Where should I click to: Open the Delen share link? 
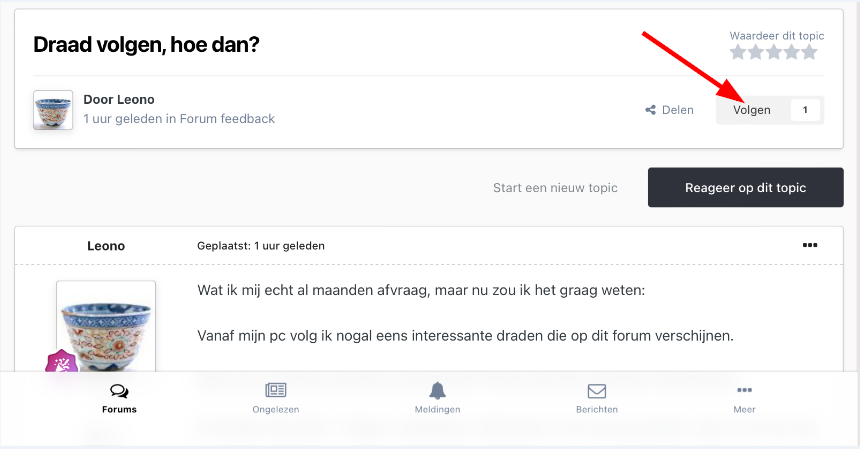pyautogui.click(x=669, y=110)
